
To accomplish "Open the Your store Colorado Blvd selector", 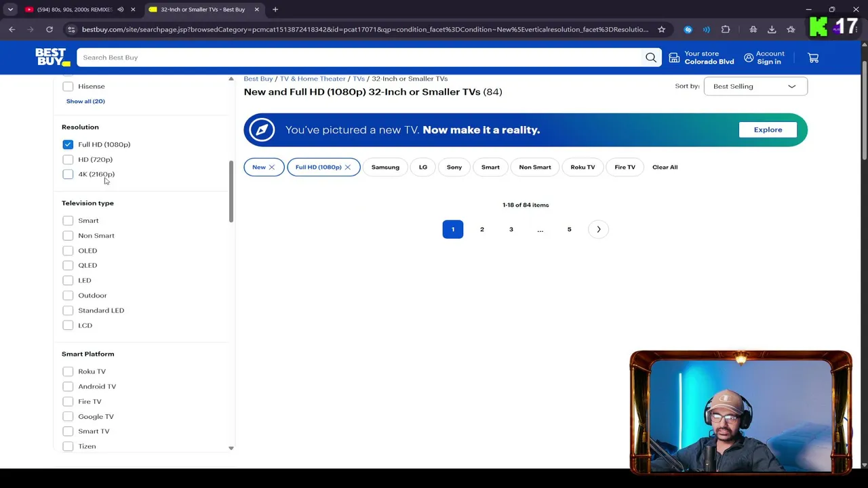I will coord(701,58).
